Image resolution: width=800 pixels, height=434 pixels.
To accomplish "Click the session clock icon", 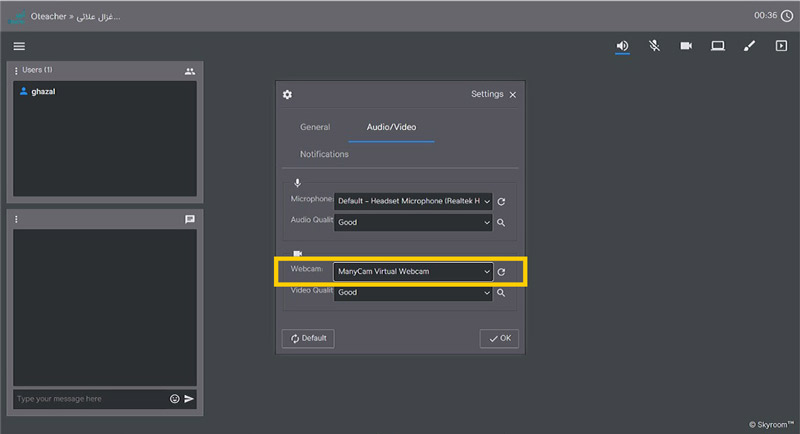I will click(x=787, y=16).
